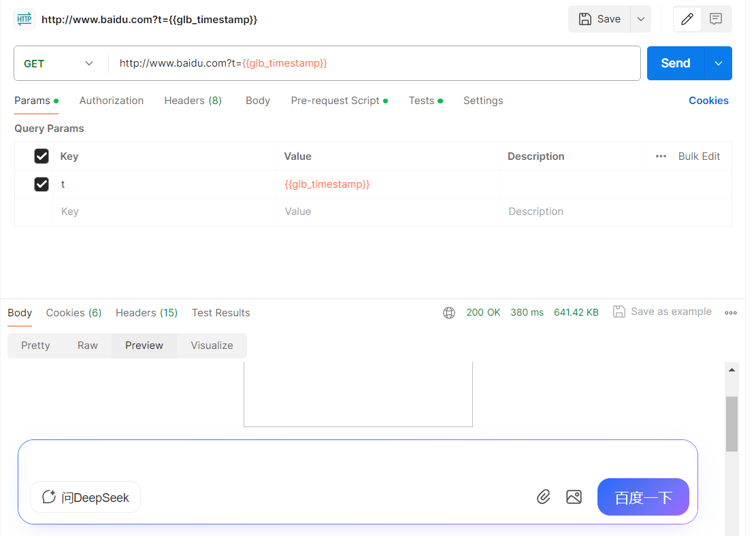Image resolution: width=756 pixels, height=536 pixels.
Task: Click Bulk Edit
Action: tap(699, 156)
